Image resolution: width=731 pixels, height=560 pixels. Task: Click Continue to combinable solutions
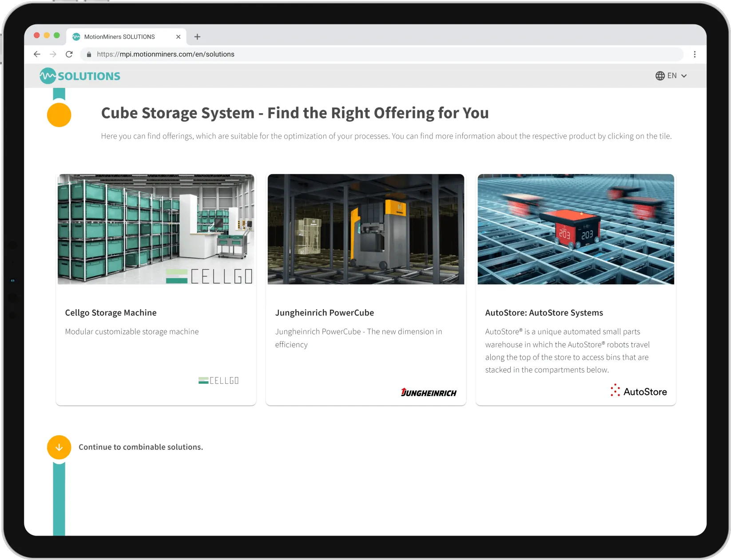coord(141,447)
